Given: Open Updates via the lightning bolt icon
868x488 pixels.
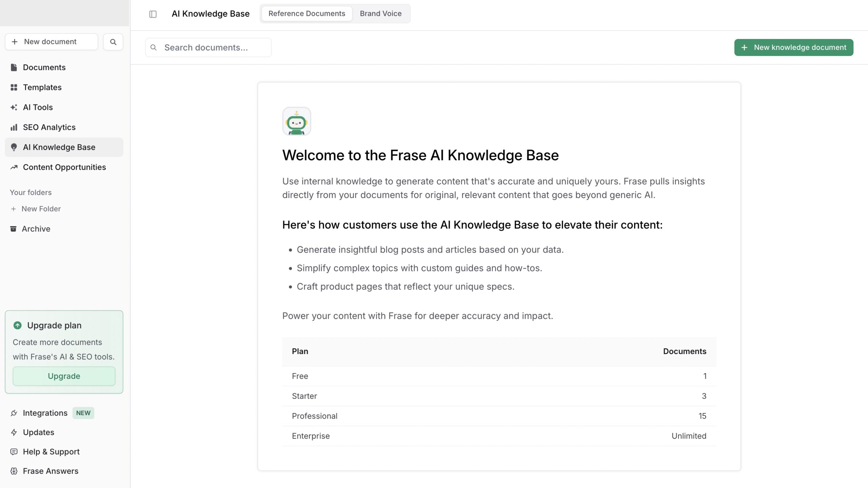Looking at the screenshot, I should [14, 432].
